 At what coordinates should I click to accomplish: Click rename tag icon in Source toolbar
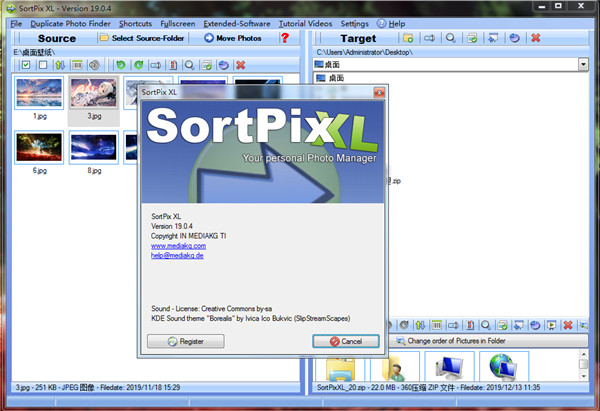tap(155, 65)
